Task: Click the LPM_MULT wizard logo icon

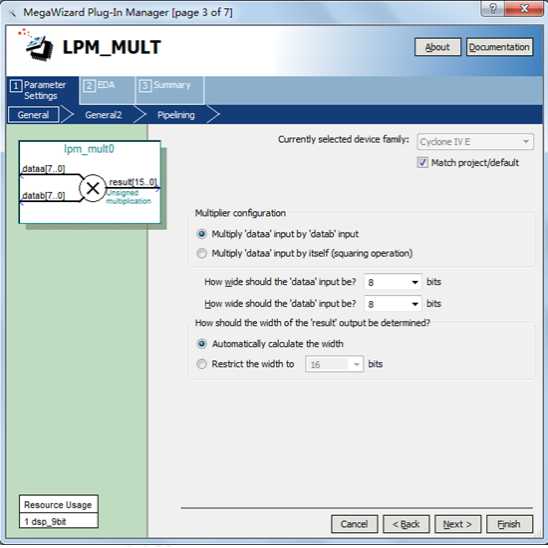Action: coord(36,45)
